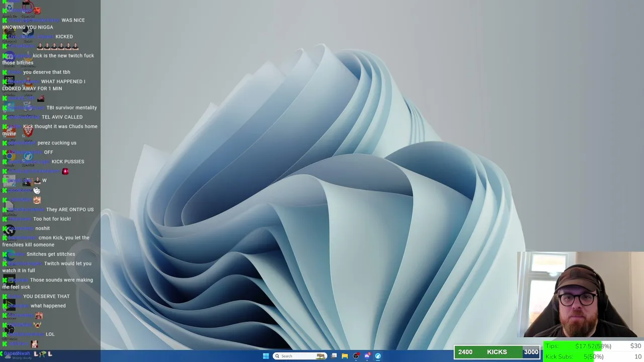The image size is (644, 362).
Task: Open Discord from the taskbar
Action: [x=367, y=356]
